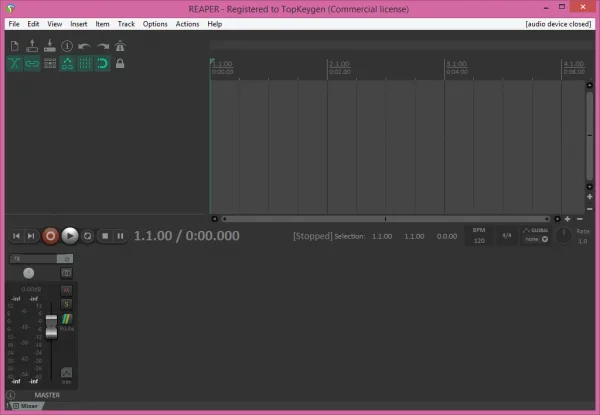The height and width of the screenshot is (415, 600).
Task: Toggle the metronome icon
Action: click(120, 46)
